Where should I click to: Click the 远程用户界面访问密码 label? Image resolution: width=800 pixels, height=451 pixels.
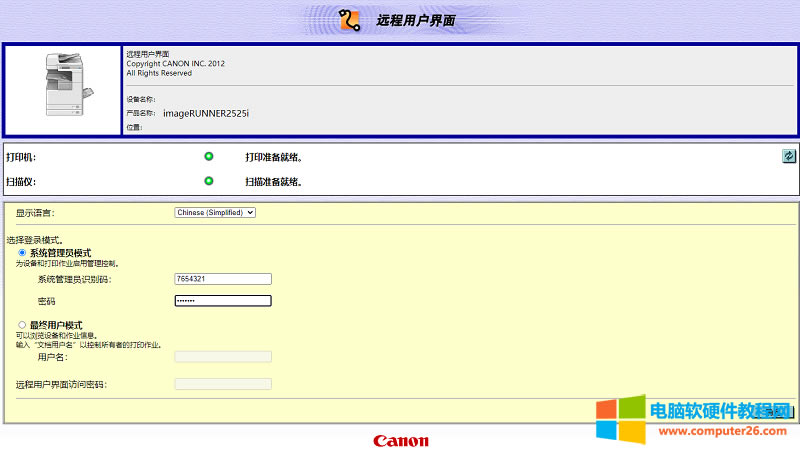[x=61, y=385]
